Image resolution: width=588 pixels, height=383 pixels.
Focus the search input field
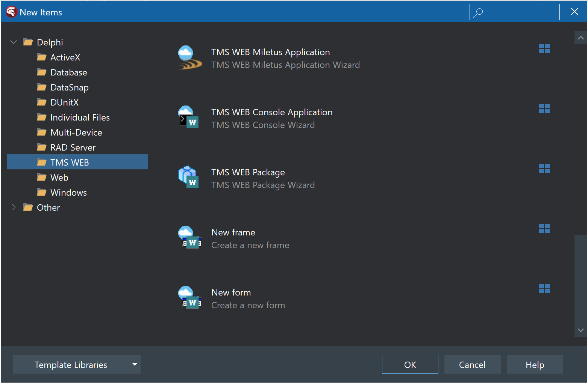point(515,12)
